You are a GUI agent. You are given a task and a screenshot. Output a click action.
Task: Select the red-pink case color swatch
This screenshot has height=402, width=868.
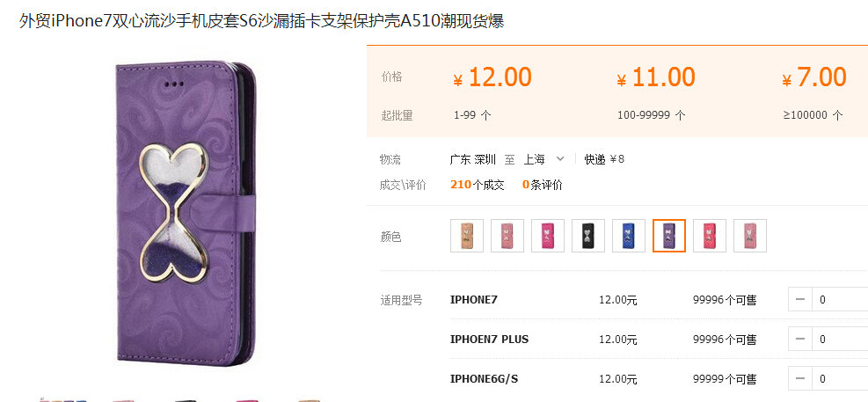click(x=710, y=236)
